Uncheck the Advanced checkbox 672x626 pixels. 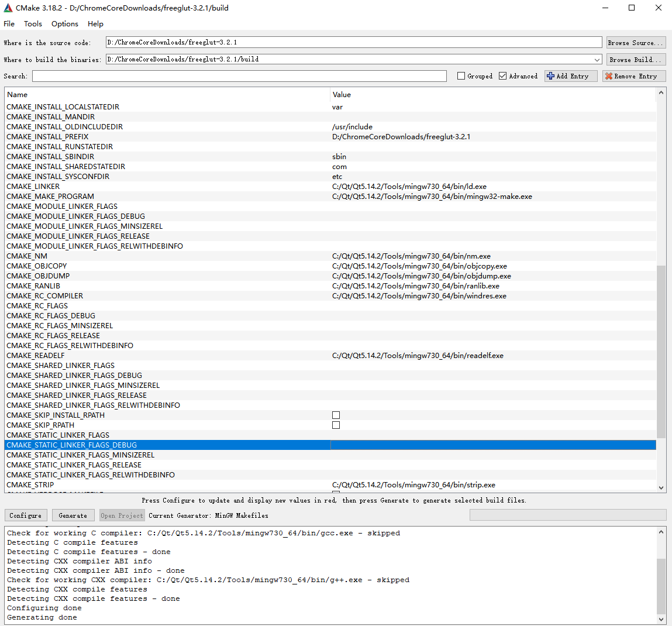click(503, 76)
